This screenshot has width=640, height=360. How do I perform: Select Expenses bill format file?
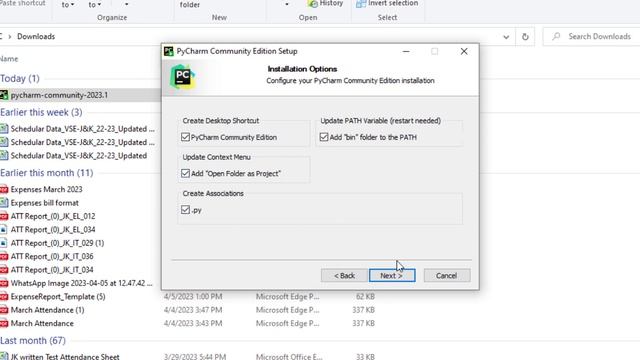tap(44, 203)
